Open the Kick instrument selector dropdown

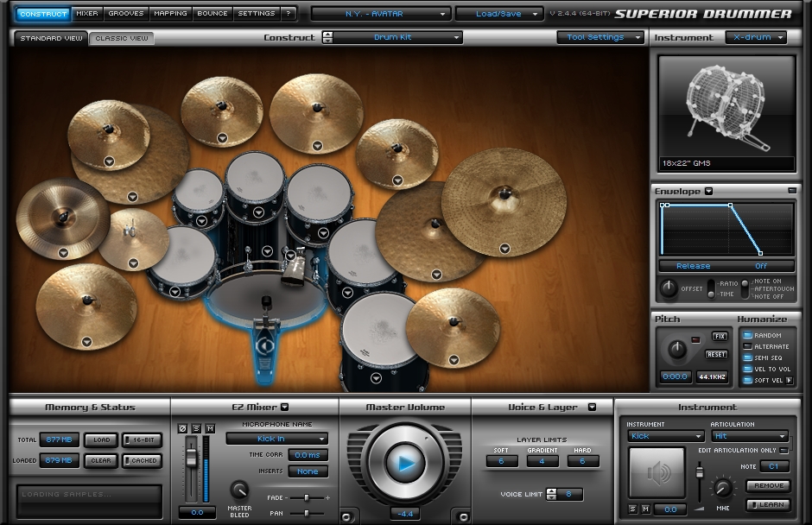665,436
